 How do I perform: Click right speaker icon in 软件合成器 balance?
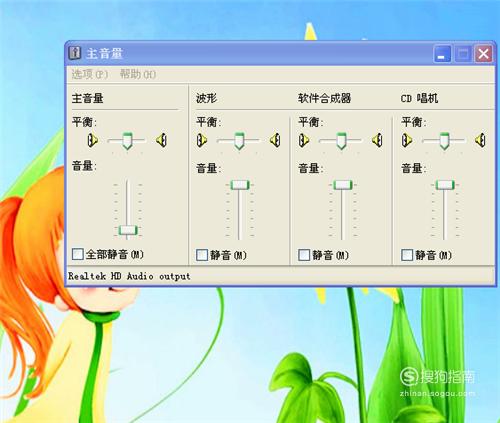pyautogui.click(x=377, y=140)
